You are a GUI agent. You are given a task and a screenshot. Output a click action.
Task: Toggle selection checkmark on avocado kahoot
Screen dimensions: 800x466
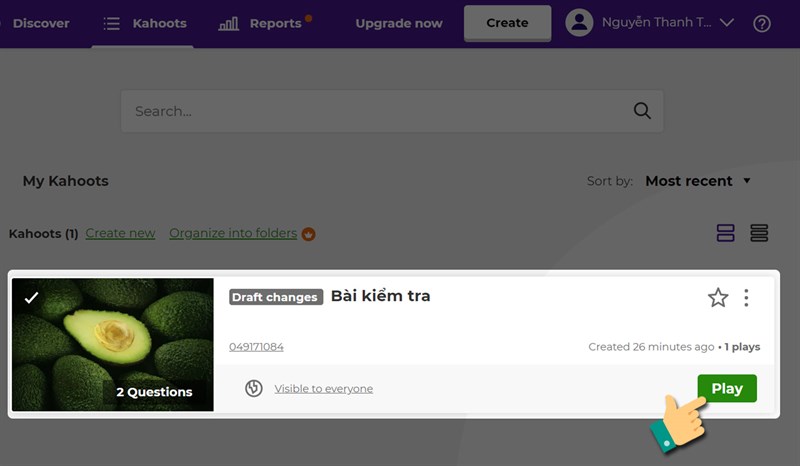click(x=31, y=297)
